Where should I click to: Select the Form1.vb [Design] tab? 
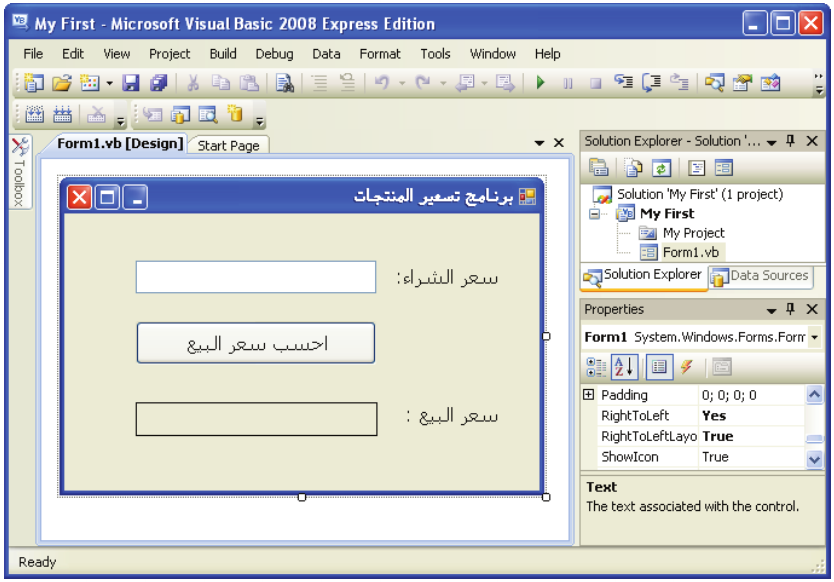tap(120, 144)
